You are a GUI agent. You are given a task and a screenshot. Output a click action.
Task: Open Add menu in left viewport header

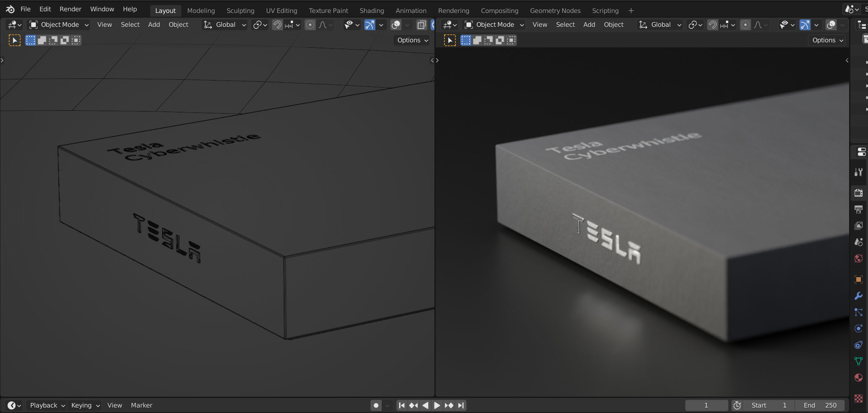point(154,25)
